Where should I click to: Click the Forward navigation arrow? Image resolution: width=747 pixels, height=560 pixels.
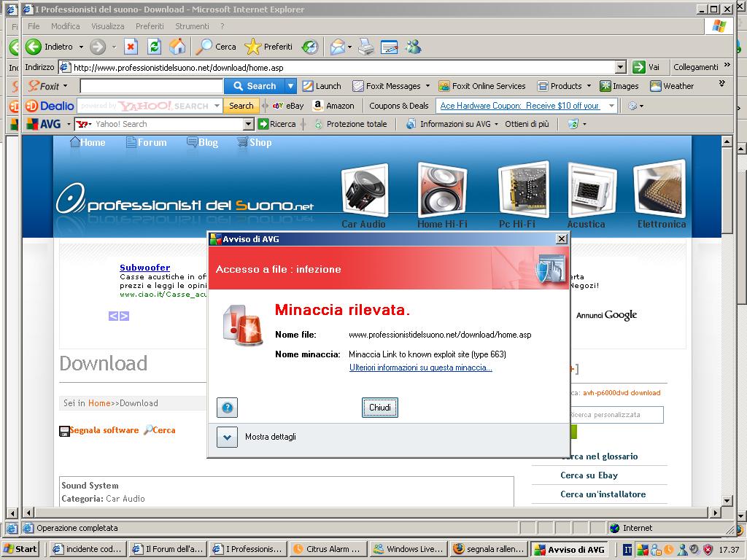coord(98,47)
